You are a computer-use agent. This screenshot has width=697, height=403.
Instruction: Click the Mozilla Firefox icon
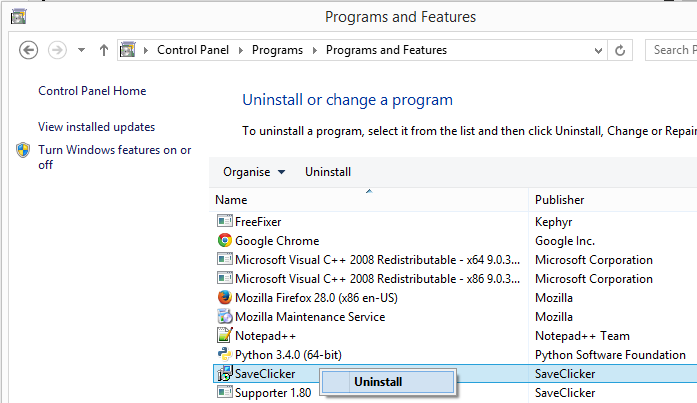[x=225, y=297]
